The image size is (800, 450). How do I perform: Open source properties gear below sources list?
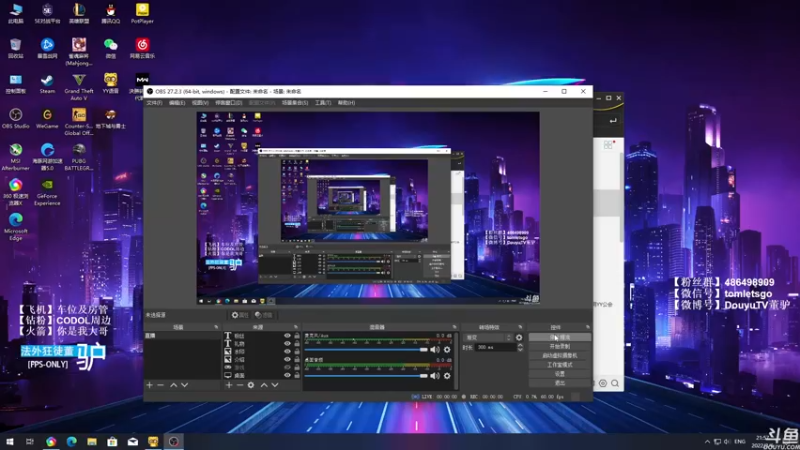pyautogui.click(x=251, y=385)
